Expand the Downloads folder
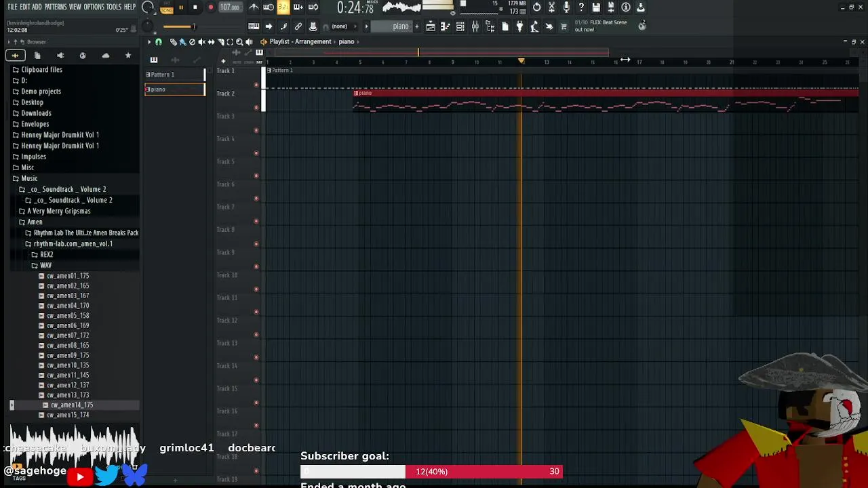The height and width of the screenshot is (488, 868). pyautogui.click(x=36, y=113)
